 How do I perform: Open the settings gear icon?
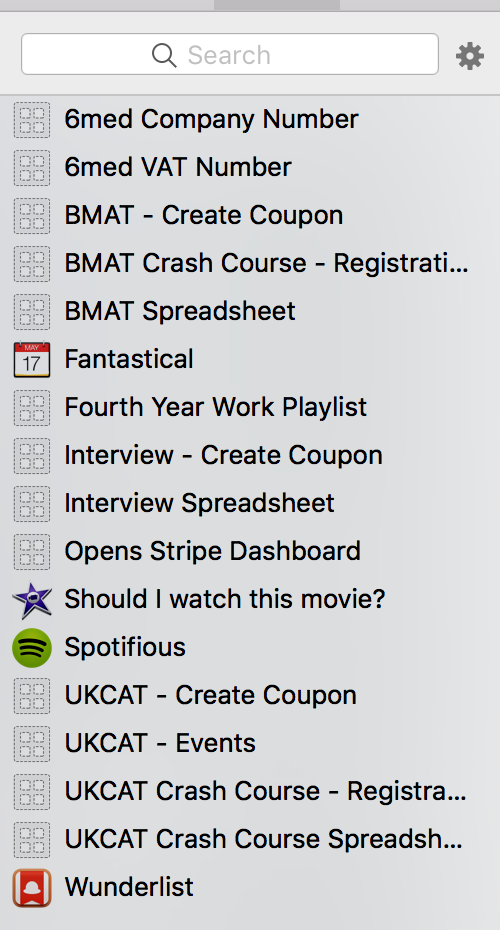pos(470,56)
